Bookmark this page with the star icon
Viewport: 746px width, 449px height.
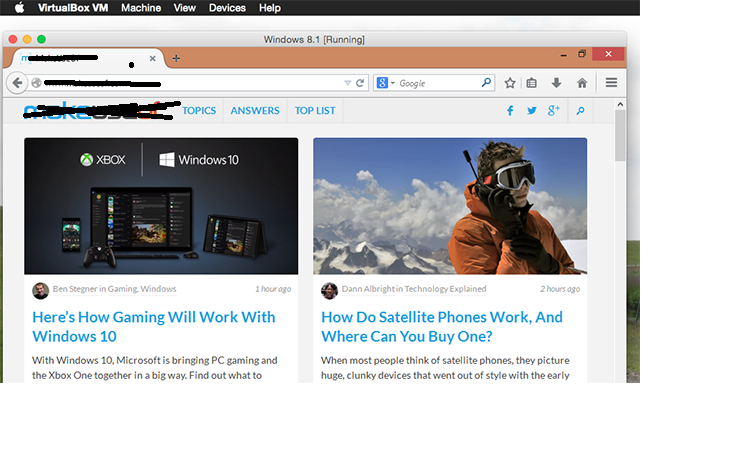[510, 83]
